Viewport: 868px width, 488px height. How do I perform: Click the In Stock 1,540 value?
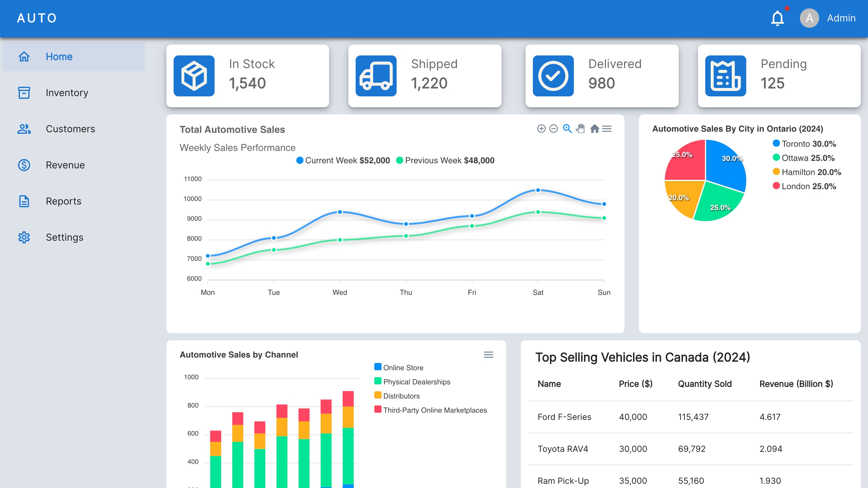247,83
